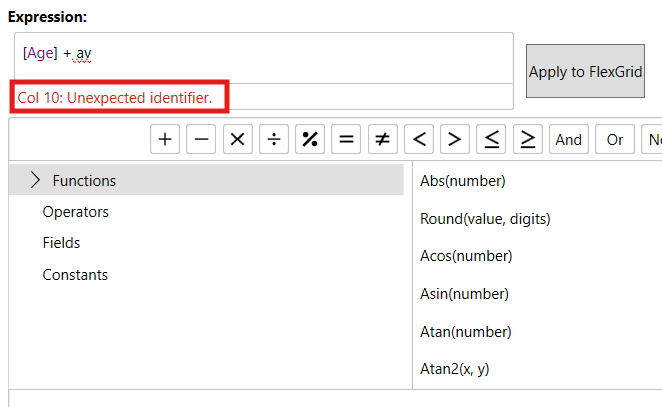Viewport: 662px width, 407px height.
Task: Insert the percent operator
Action: 310,140
